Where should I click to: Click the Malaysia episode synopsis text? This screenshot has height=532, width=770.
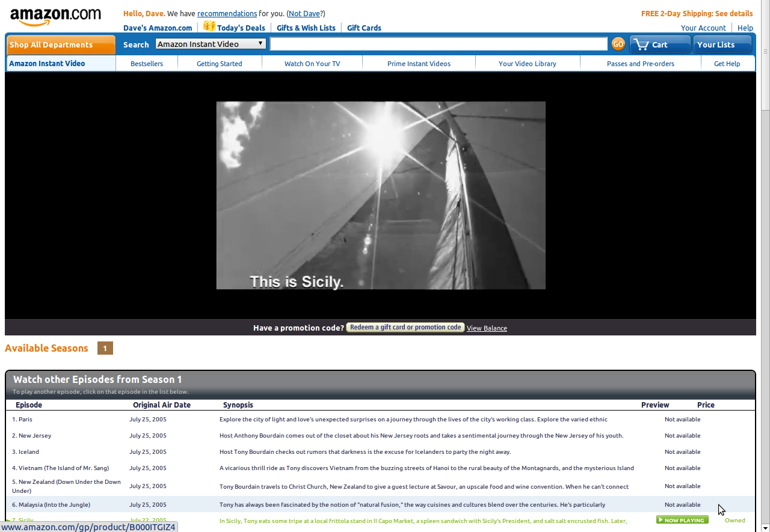point(412,505)
